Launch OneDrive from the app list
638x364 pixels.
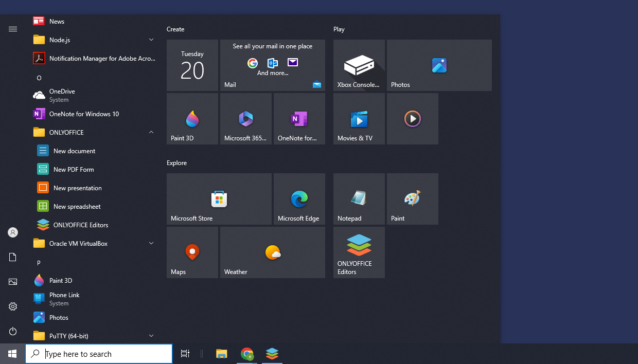pos(94,95)
